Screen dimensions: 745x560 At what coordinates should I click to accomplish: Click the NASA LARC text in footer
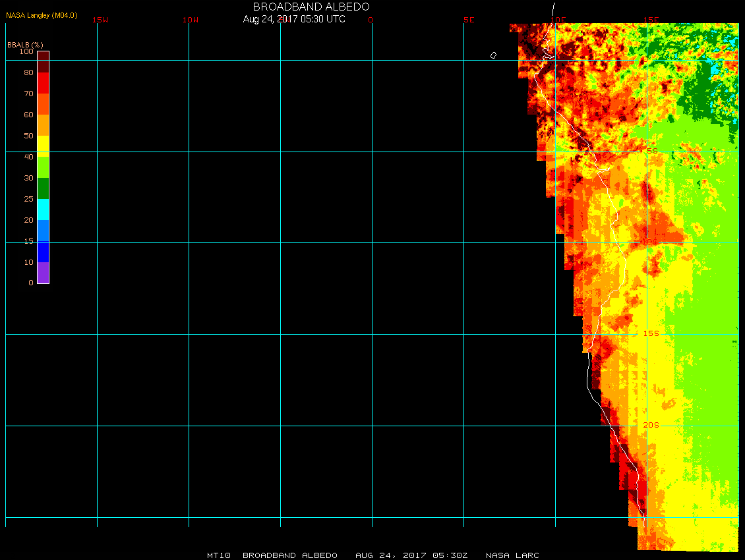pos(512,555)
